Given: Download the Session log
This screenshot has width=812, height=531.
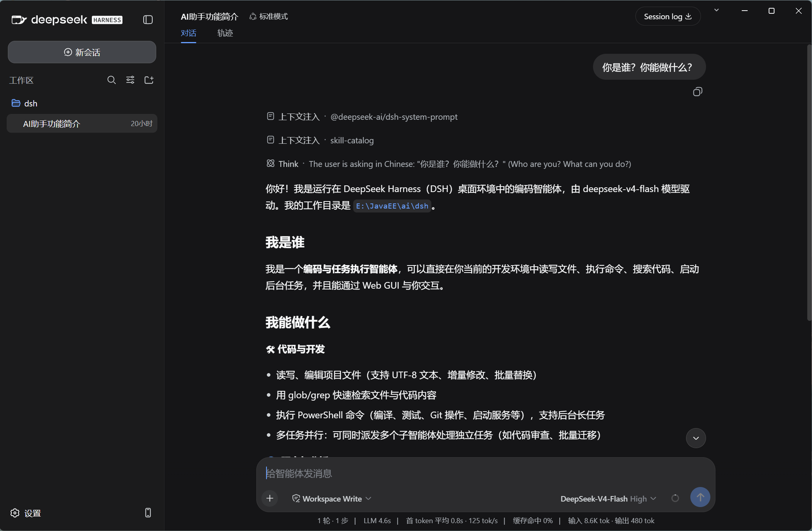Looking at the screenshot, I should pos(668,16).
